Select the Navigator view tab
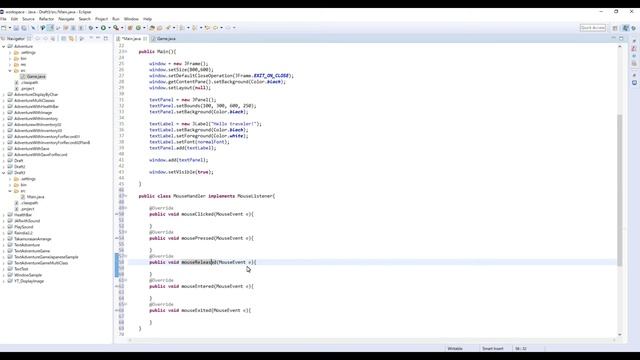Image resolution: width=640 pixels, height=360 pixels. [15, 38]
